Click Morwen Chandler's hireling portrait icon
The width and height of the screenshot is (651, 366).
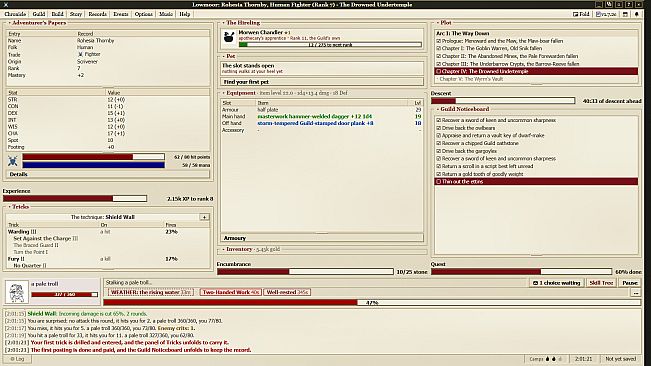tap(229, 38)
